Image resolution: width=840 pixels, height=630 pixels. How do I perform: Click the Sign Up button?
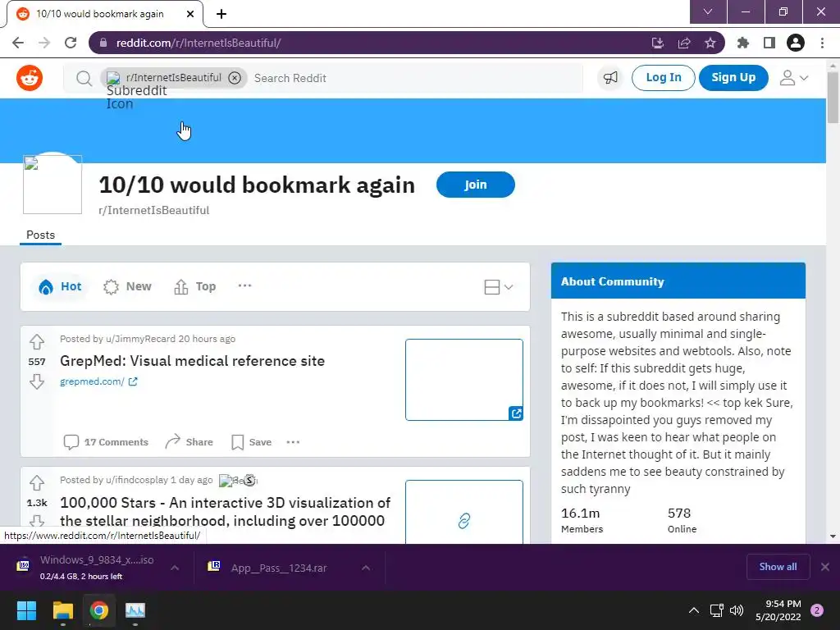point(733,78)
